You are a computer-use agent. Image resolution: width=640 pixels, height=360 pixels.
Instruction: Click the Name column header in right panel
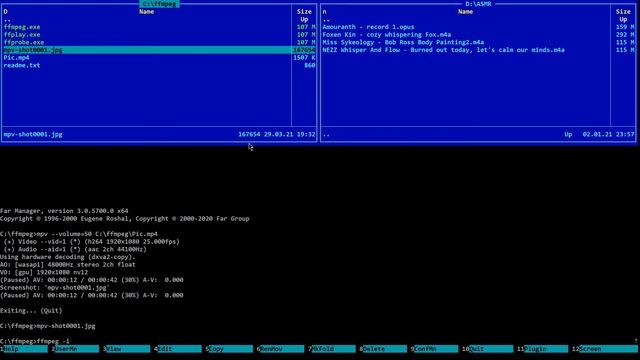coord(465,11)
